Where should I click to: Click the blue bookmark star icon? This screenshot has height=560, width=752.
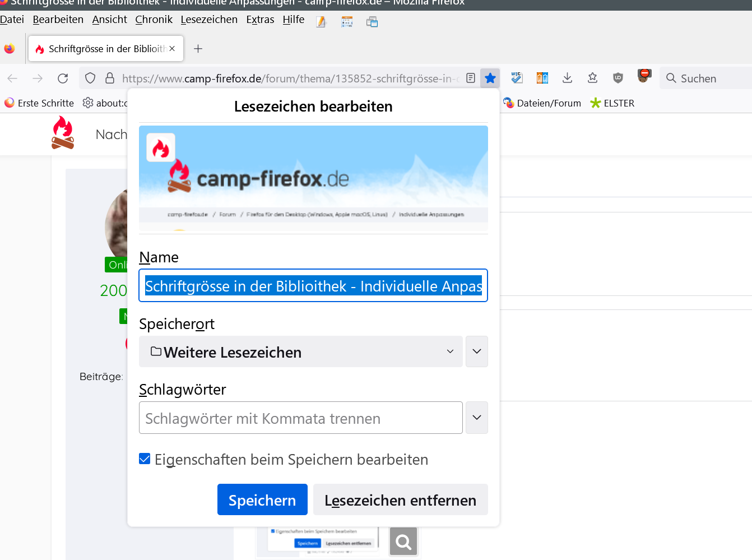(x=490, y=78)
